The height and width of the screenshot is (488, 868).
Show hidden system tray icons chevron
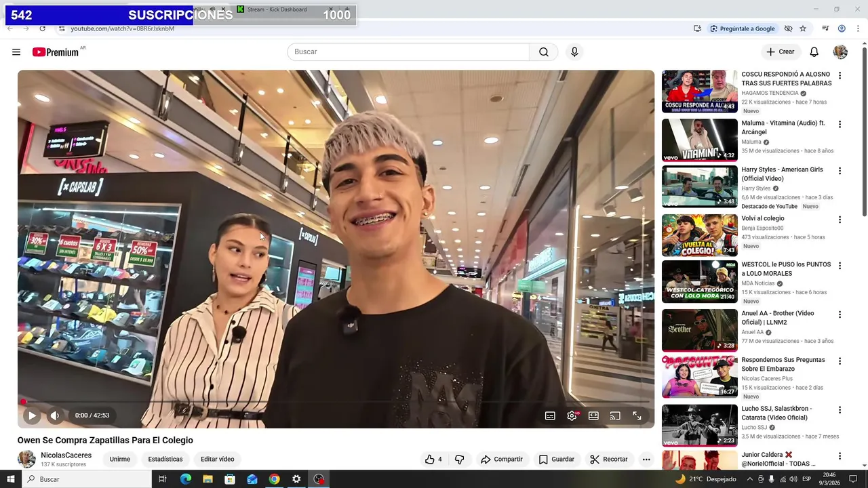(749, 479)
